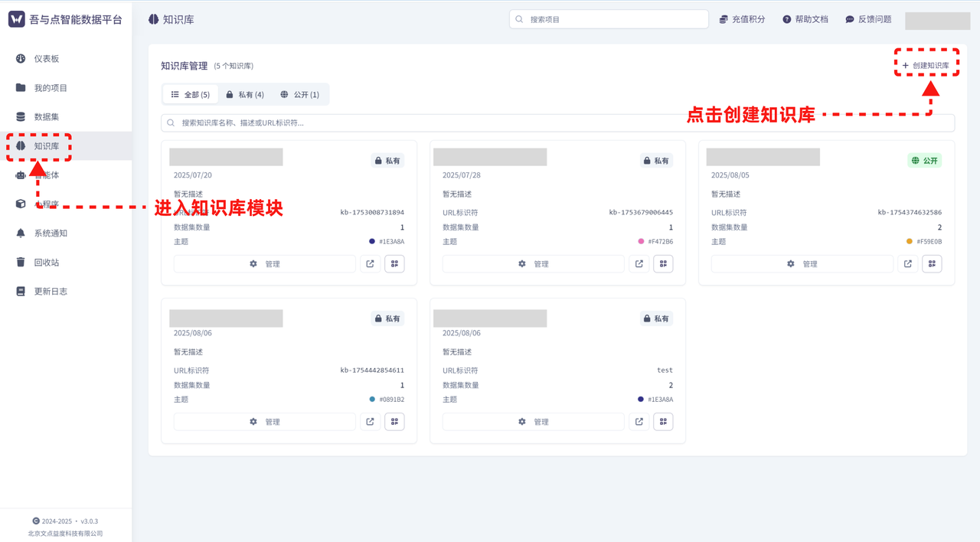Toggle the 私有 (4) filter
Viewport: 980px width, 542px height.
[x=244, y=94]
